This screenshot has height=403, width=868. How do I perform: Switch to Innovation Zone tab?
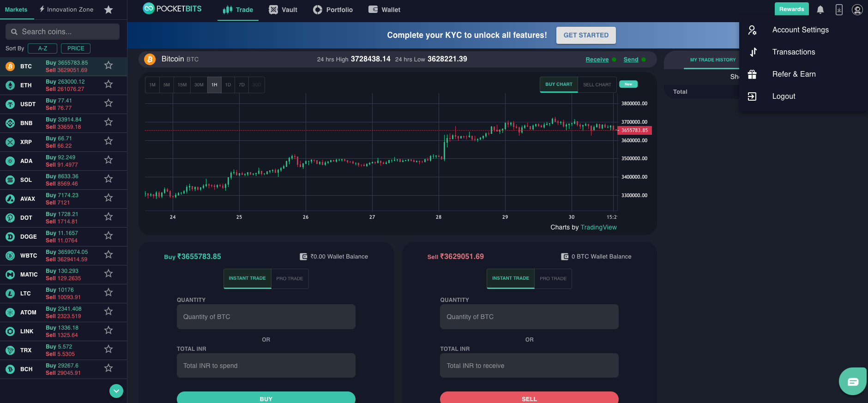point(66,10)
